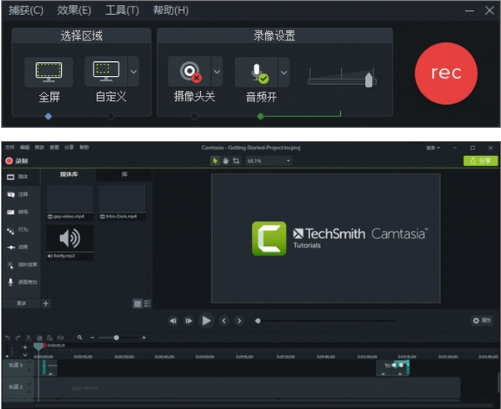501x409 pixels.
Task: Open the 工具(T) menu in the recorder
Action: tap(122, 10)
